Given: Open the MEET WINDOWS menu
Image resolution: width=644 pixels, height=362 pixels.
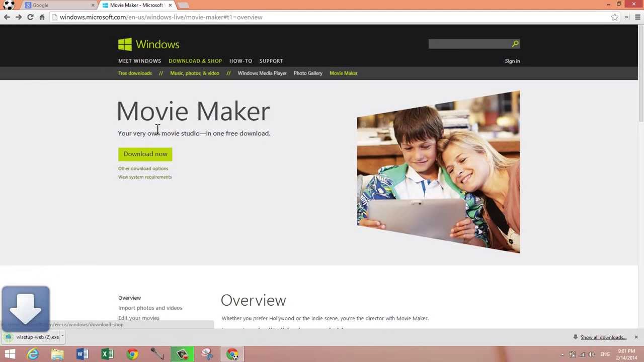Looking at the screenshot, I should (x=139, y=61).
